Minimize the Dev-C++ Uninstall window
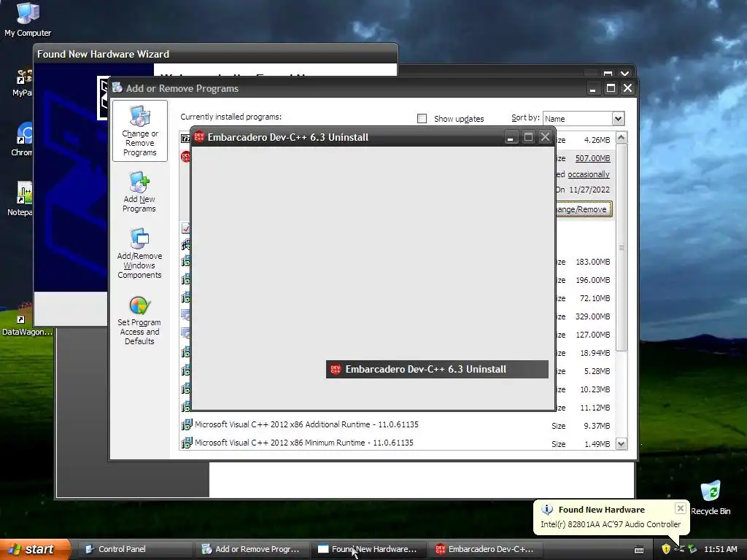Viewport: 747px width, 560px height. (x=510, y=138)
